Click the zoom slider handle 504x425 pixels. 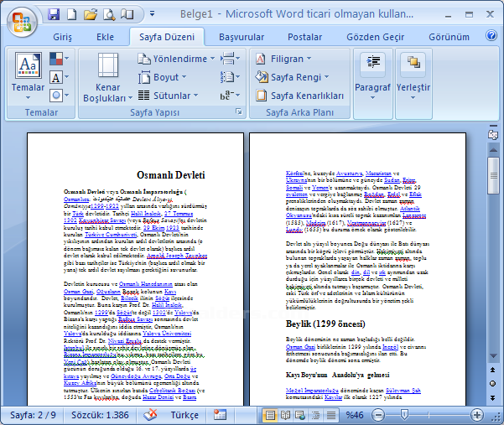(405, 415)
